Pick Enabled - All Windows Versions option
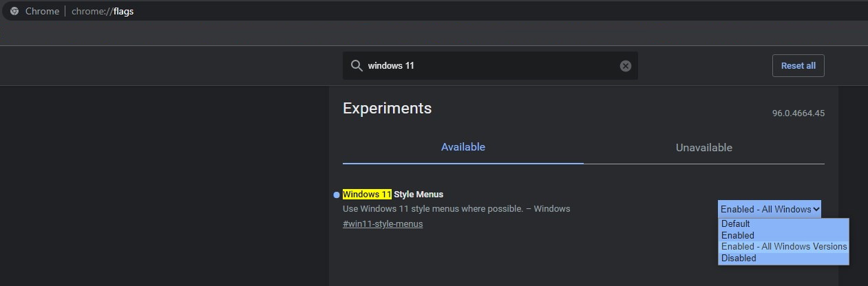This screenshot has height=286, width=868. pyautogui.click(x=783, y=247)
